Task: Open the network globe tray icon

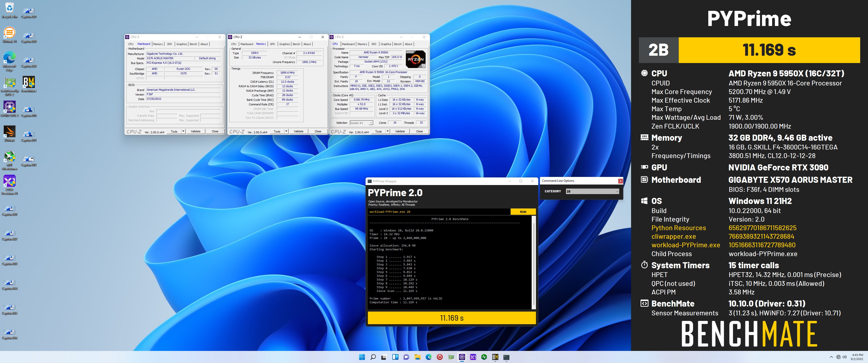Action: [x=838, y=357]
